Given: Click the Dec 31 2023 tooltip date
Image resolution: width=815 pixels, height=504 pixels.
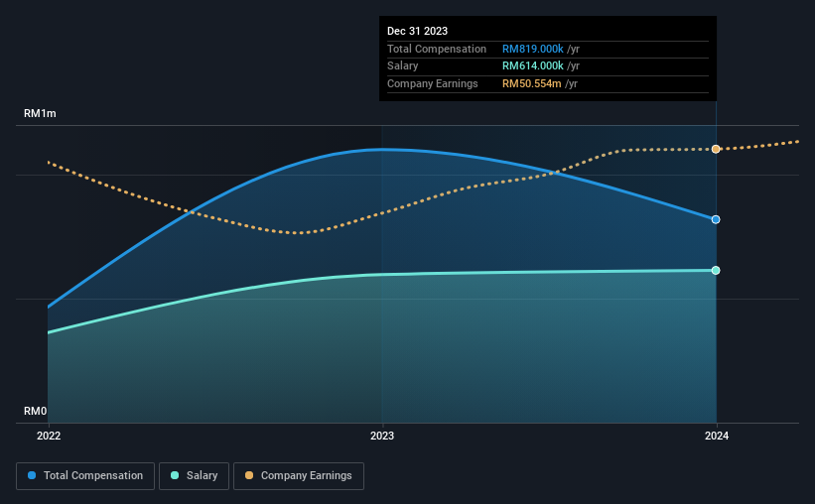Looking at the screenshot, I should [x=417, y=31].
